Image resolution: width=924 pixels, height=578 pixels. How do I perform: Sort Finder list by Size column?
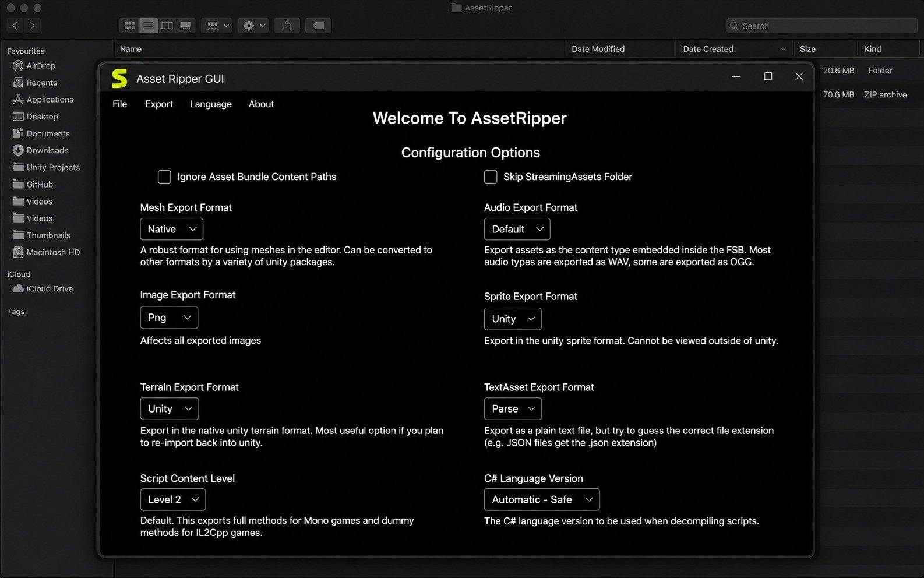click(x=825, y=49)
